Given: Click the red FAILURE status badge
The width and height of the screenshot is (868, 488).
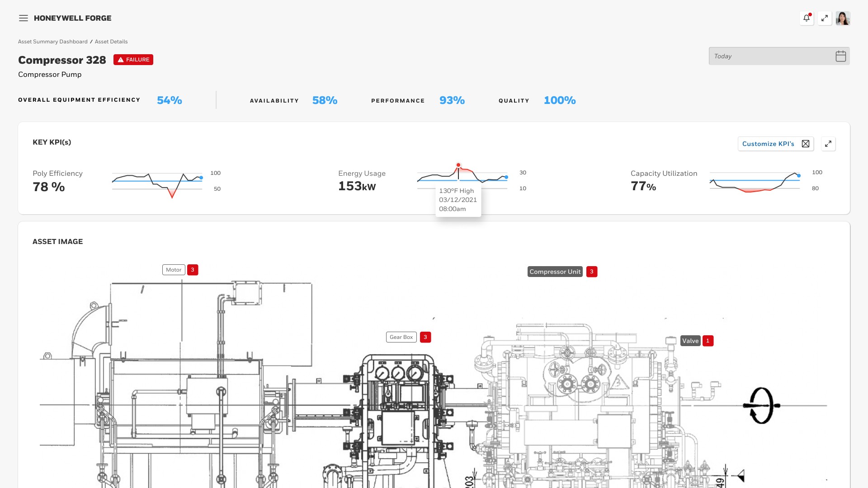Looking at the screenshot, I should 133,60.
